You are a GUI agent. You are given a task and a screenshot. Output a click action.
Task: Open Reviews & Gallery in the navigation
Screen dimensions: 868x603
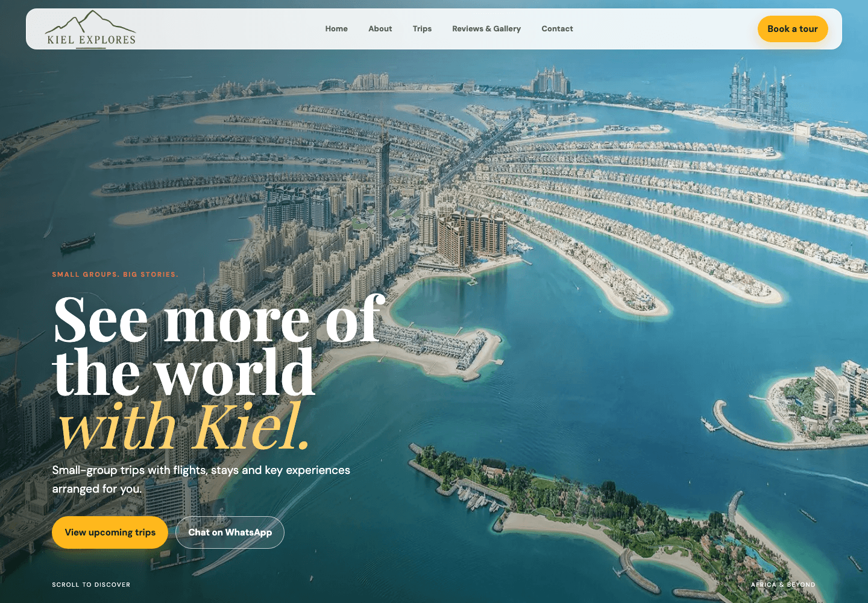(486, 29)
